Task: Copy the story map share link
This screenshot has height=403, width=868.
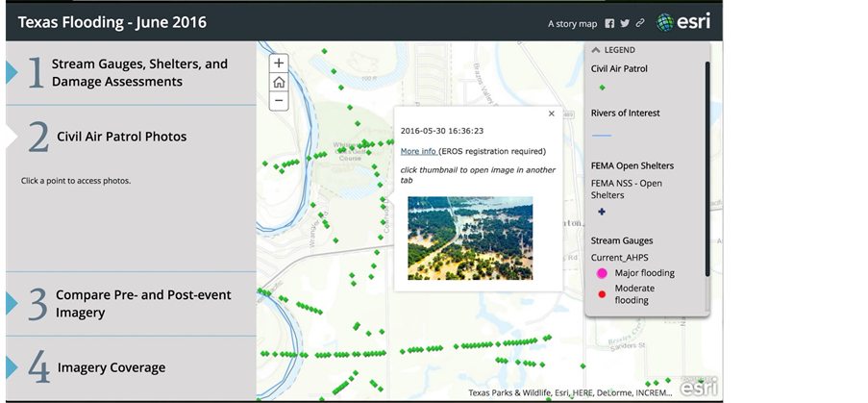Action: [x=640, y=23]
